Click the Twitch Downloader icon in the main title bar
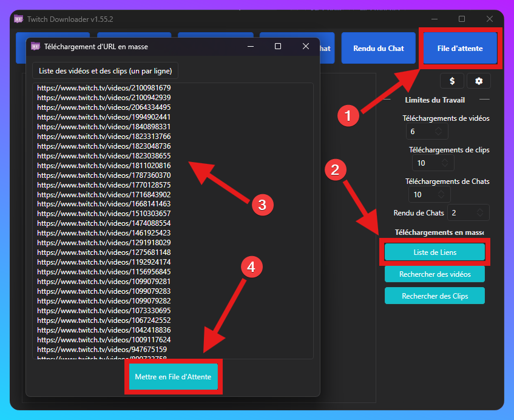Screen dimensions: 514x420 (18, 19)
